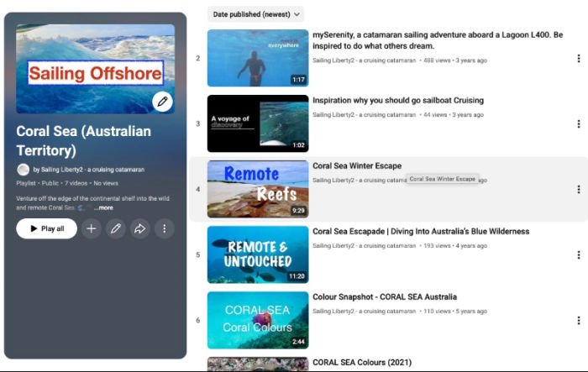Screen dimensions: 588x372
Task: Click channel name under Colour Snapshot video
Action: [x=364, y=312]
